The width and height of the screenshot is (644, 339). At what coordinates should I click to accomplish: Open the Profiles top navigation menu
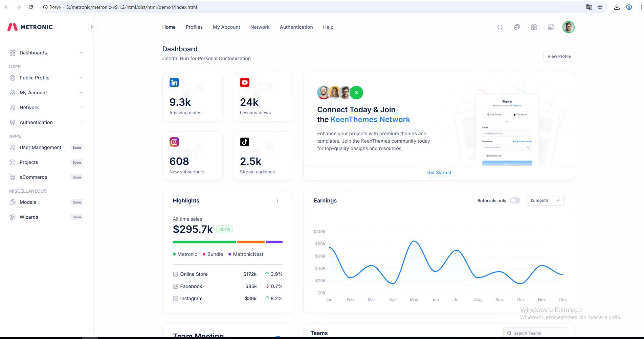pyautogui.click(x=194, y=27)
